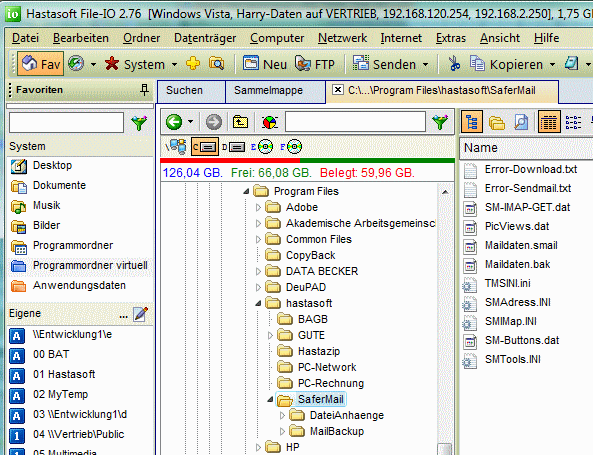Open the Netzwerk menu
593x455 pixels.
pos(342,38)
